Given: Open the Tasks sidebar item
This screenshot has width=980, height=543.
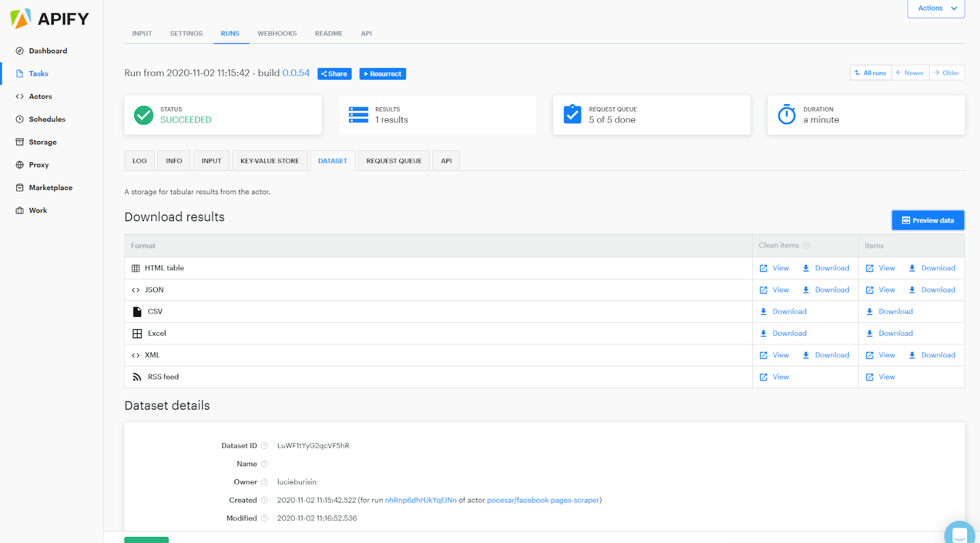Looking at the screenshot, I should click(x=39, y=74).
